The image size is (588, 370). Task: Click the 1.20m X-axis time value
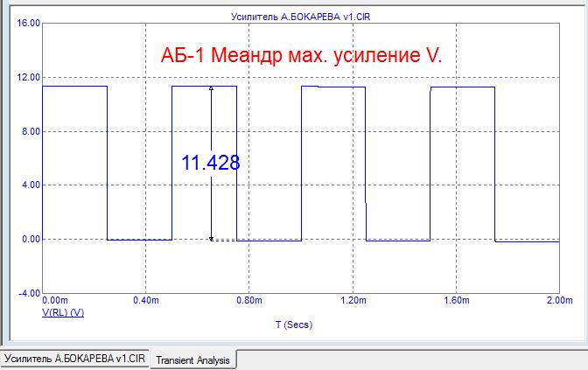(352, 301)
